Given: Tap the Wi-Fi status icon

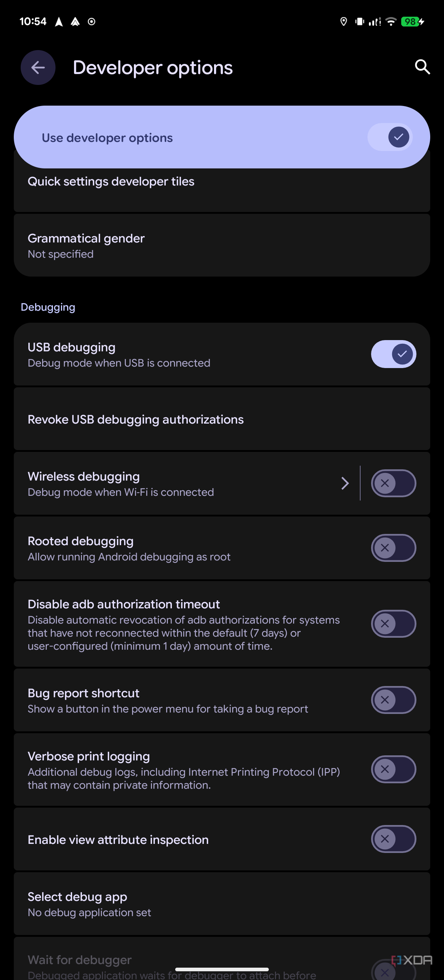Looking at the screenshot, I should (391, 22).
